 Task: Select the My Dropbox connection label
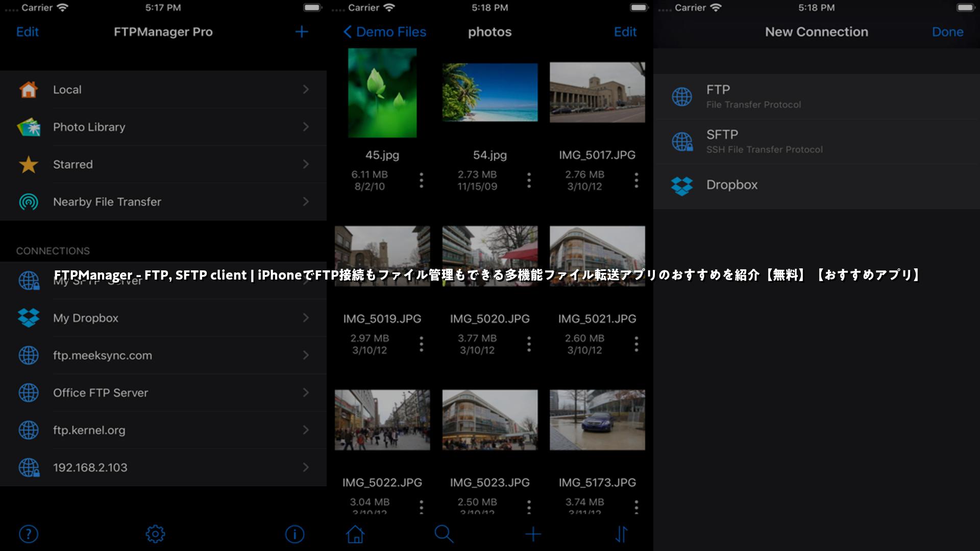[x=86, y=318]
